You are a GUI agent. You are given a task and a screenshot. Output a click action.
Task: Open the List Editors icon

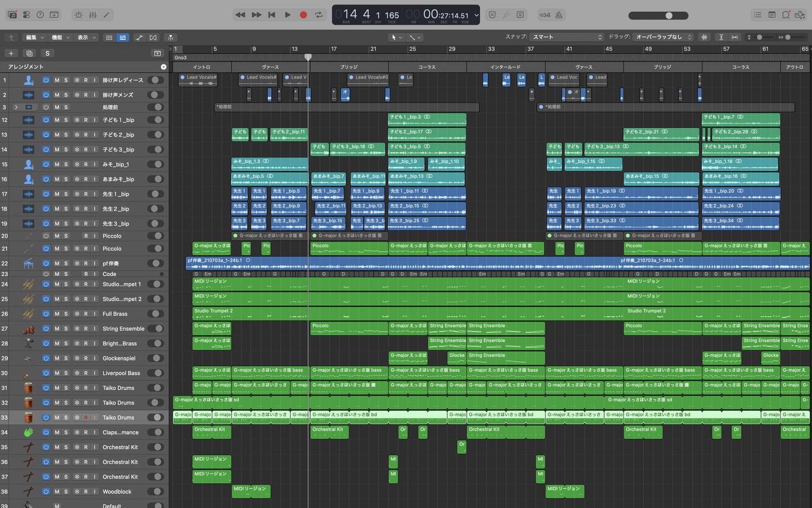pos(757,15)
